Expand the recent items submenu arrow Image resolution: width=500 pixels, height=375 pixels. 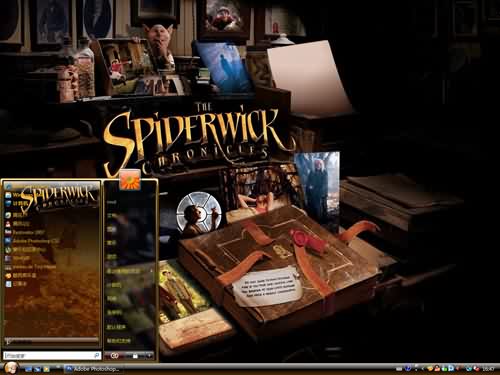151,271
